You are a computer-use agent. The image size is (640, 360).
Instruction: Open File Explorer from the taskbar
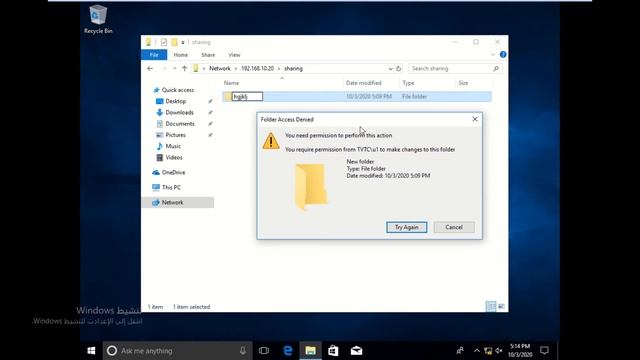[x=311, y=351]
